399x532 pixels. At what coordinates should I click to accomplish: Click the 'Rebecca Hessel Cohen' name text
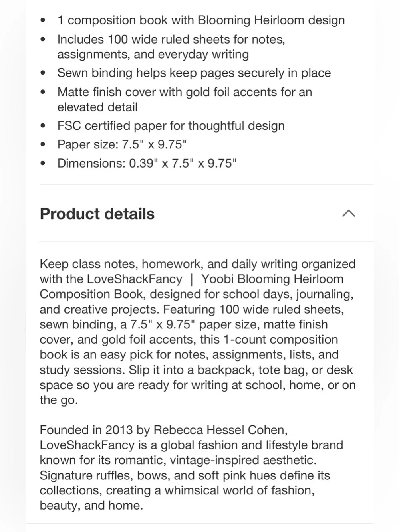219,430
